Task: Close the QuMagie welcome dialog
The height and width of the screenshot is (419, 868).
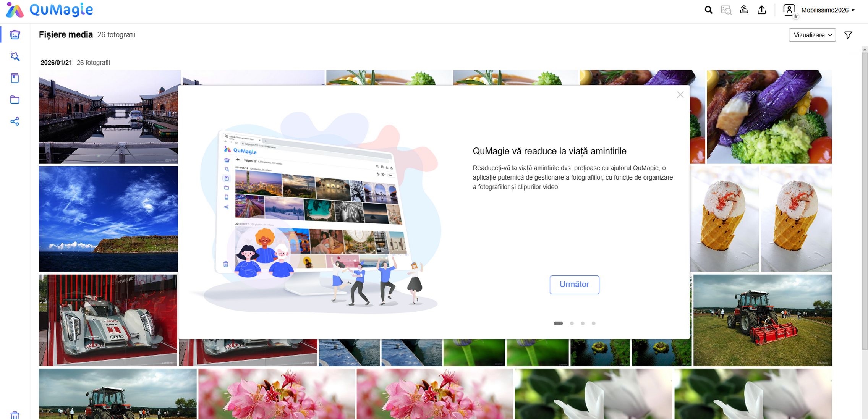Action: point(680,95)
